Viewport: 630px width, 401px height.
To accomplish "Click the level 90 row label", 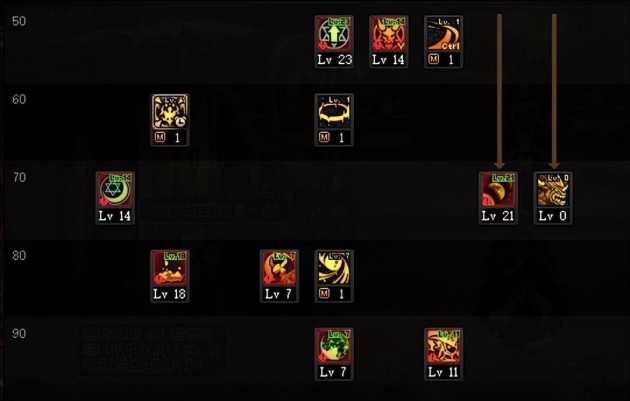I will click(19, 333).
